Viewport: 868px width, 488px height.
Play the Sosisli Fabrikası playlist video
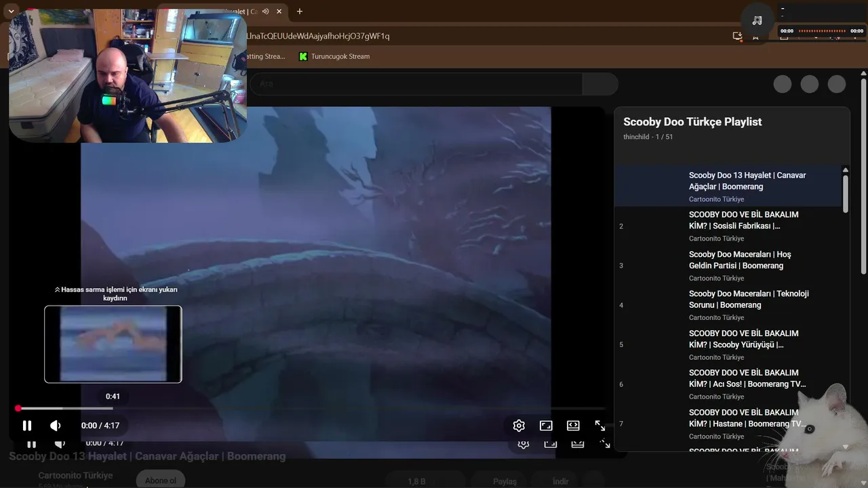coord(728,226)
